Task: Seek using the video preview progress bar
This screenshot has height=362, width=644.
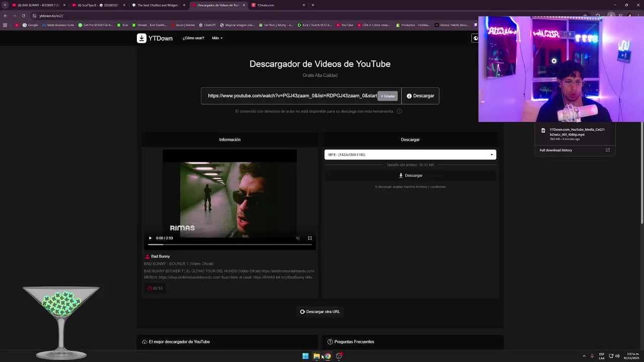Action: 230,245
